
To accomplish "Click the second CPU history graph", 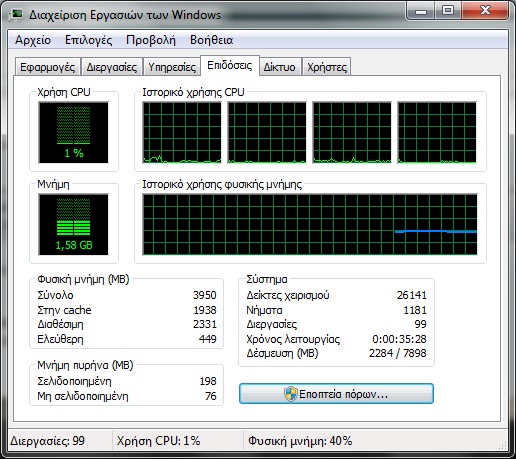I will 267,133.
